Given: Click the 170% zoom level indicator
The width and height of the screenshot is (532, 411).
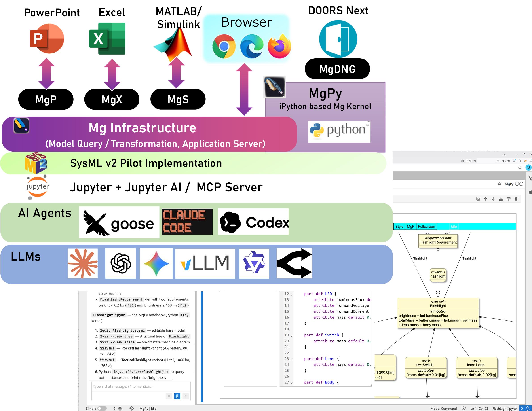Looking at the screenshot, I should [469, 161].
